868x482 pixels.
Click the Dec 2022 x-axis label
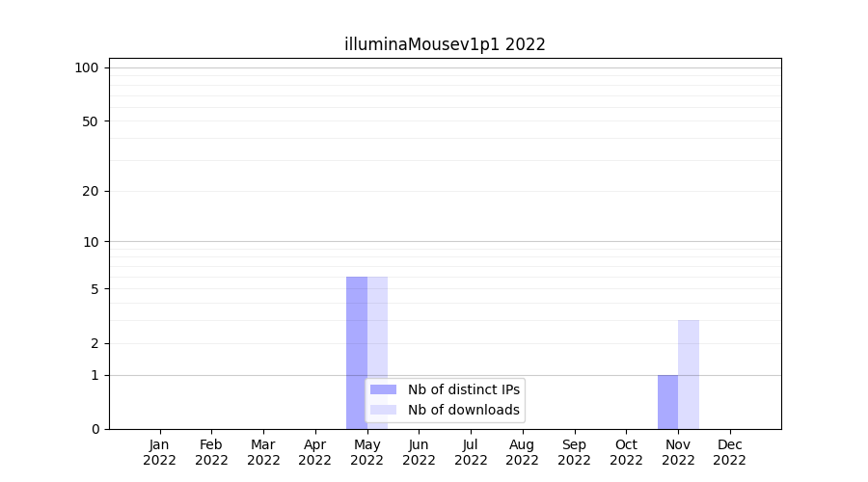tap(730, 452)
